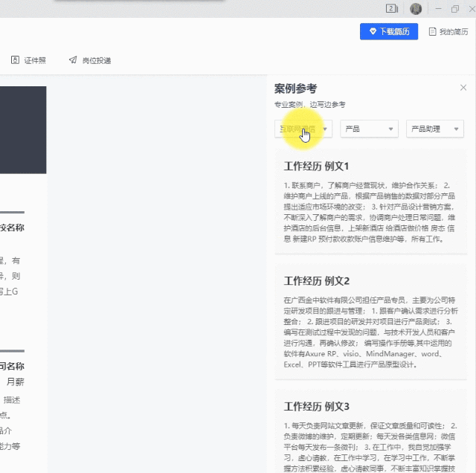Click the user avatar in title bar
This screenshot has height=473, width=476.
(416, 9)
